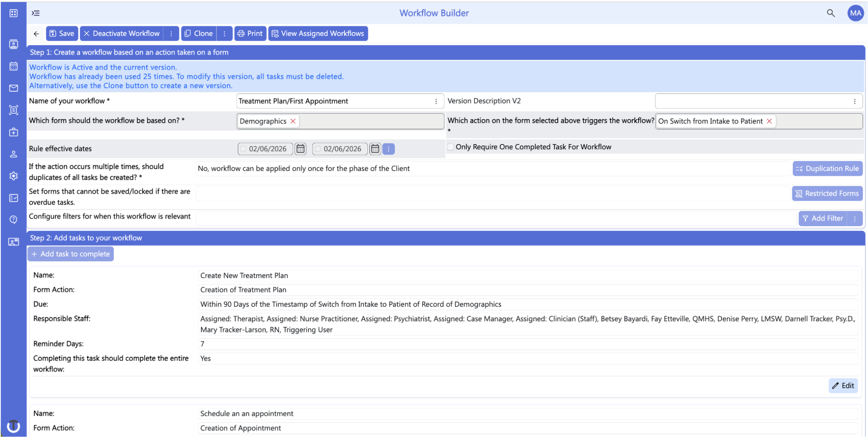Screen dimensions: 868x444
Task: Print the workflow
Action: click(x=250, y=34)
